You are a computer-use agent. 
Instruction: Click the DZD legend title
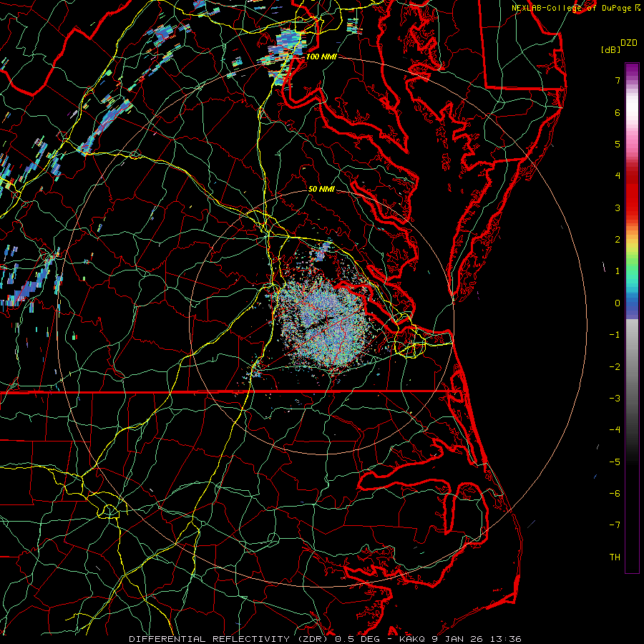[629, 43]
